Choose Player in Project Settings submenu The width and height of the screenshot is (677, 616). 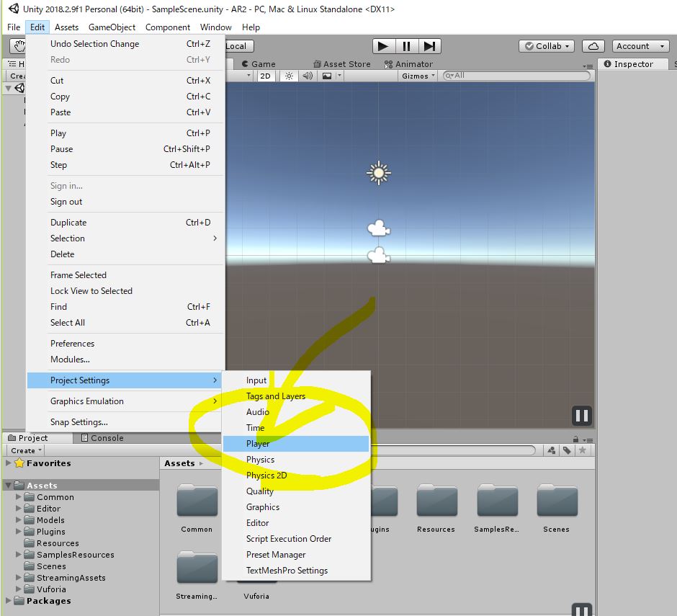pos(296,444)
